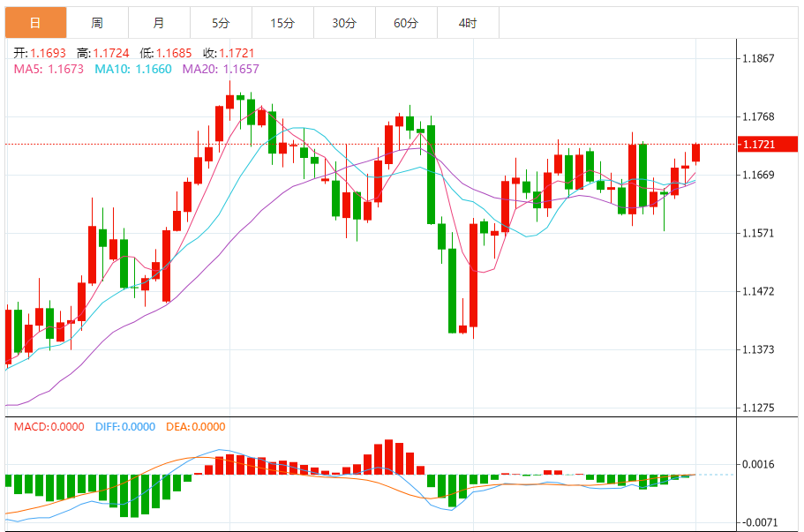The width and height of the screenshot is (804, 532).
Task: Click the 1.1373 price axis label
Action: tap(758, 349)
